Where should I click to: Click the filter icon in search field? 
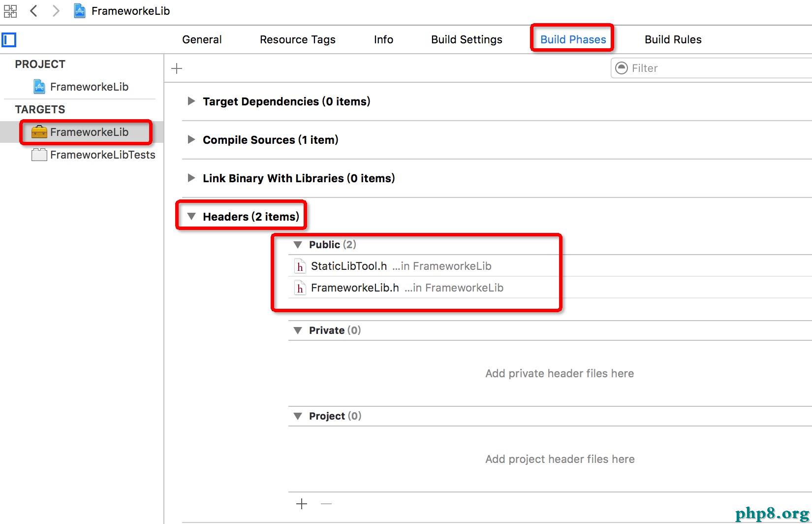622,68
